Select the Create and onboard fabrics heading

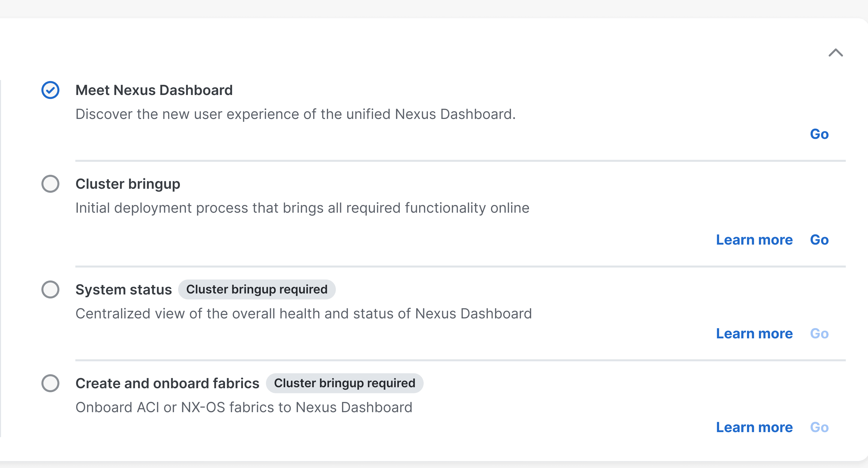point(167,383)
